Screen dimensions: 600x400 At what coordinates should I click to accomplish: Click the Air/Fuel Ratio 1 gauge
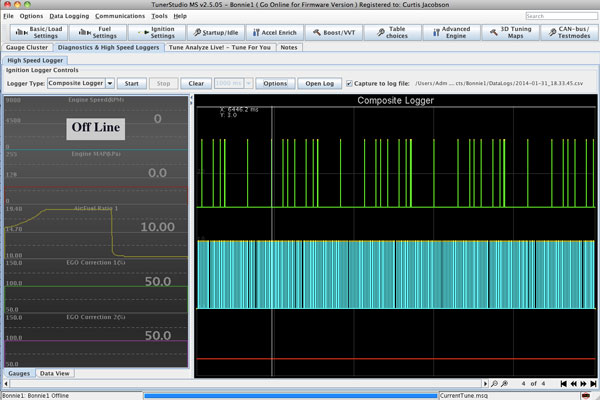96,231
